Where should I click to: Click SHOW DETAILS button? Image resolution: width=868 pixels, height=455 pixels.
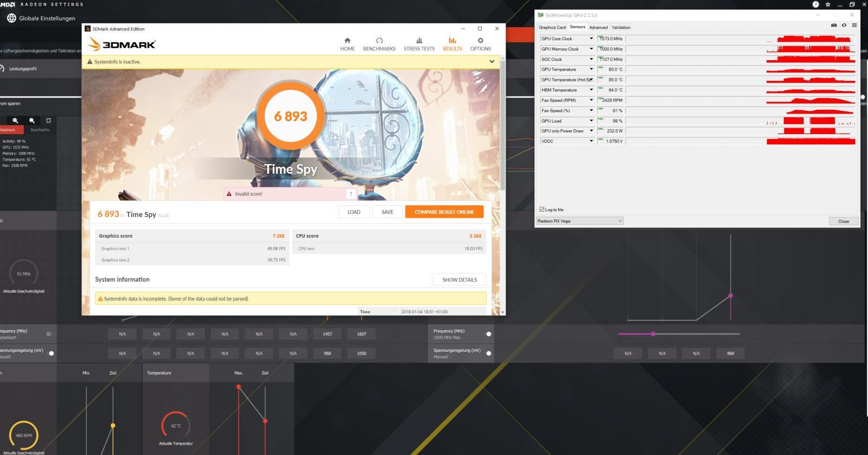coord(459,280)
